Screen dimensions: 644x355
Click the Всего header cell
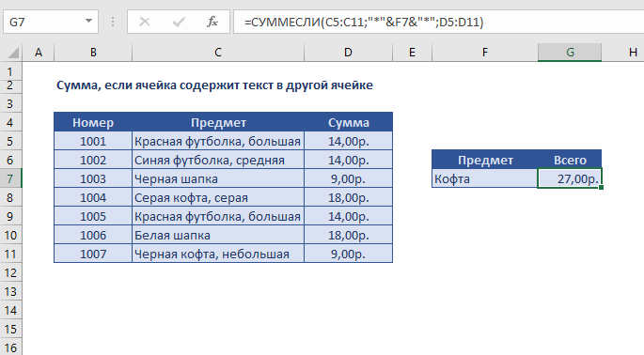coord(570,160)
